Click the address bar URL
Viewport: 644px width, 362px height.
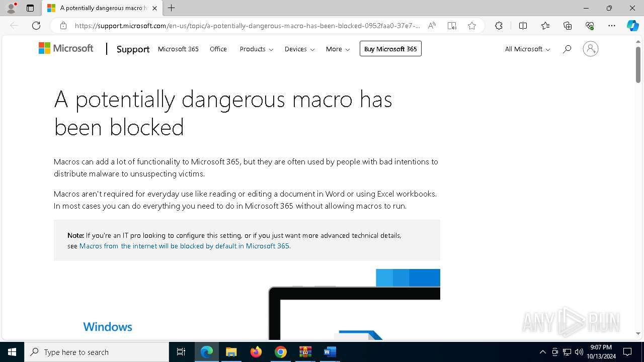click(247, 26)
